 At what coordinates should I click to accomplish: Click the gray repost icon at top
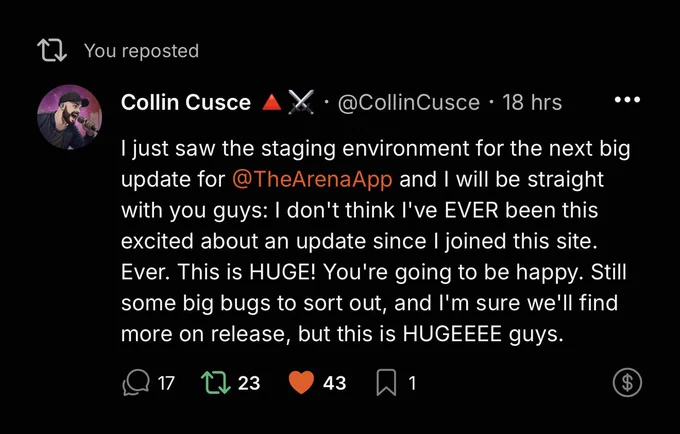pyautogui.click(x=52, y=50)
